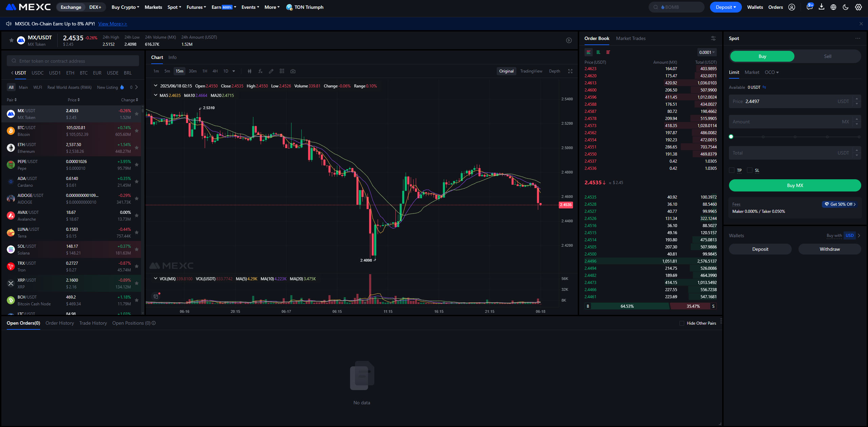The width and height of the screenshot is (868, 427).
Task: Open order book settings sliders icon
Action: (713, 38)
